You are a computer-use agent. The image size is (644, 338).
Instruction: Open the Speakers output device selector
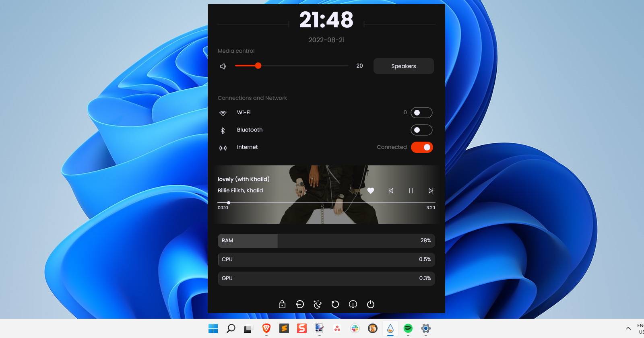tap(404, 66)
